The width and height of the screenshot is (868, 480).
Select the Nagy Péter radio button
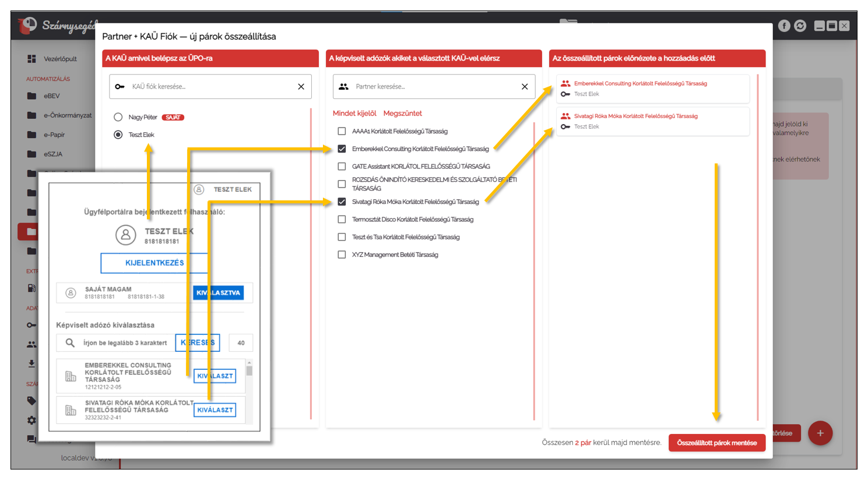[x=118, y=117]
